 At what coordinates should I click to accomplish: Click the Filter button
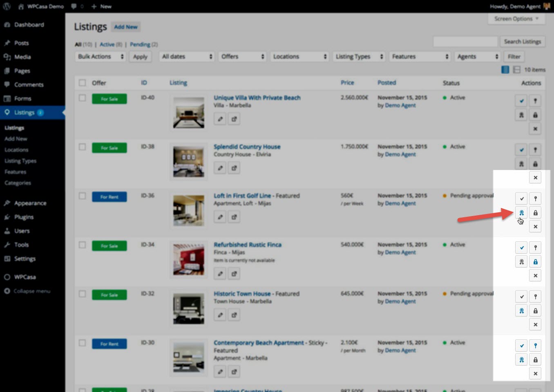coord(514,57)
